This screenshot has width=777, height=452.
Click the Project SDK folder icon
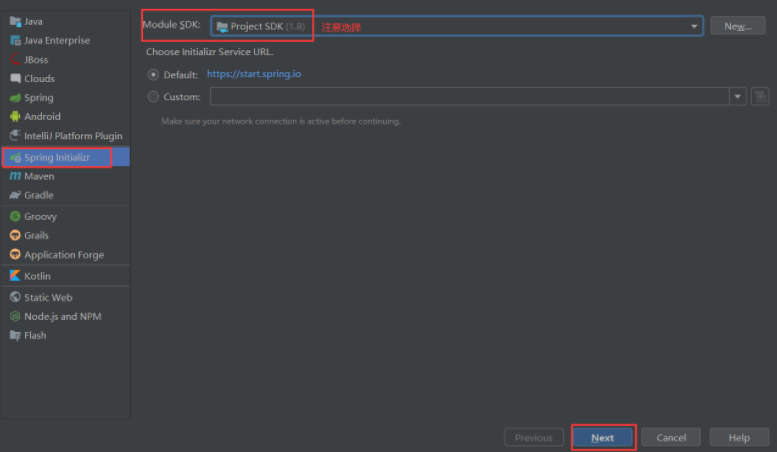222,27
